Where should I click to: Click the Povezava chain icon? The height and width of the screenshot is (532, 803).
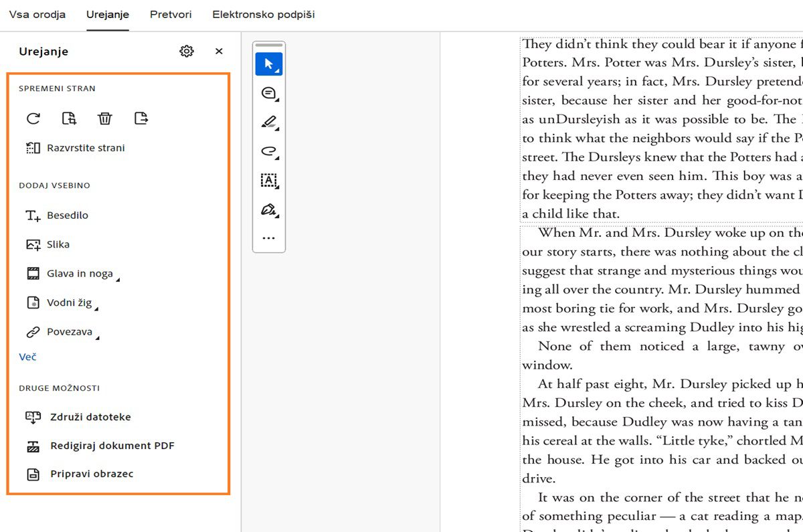[x=33, y=332]
